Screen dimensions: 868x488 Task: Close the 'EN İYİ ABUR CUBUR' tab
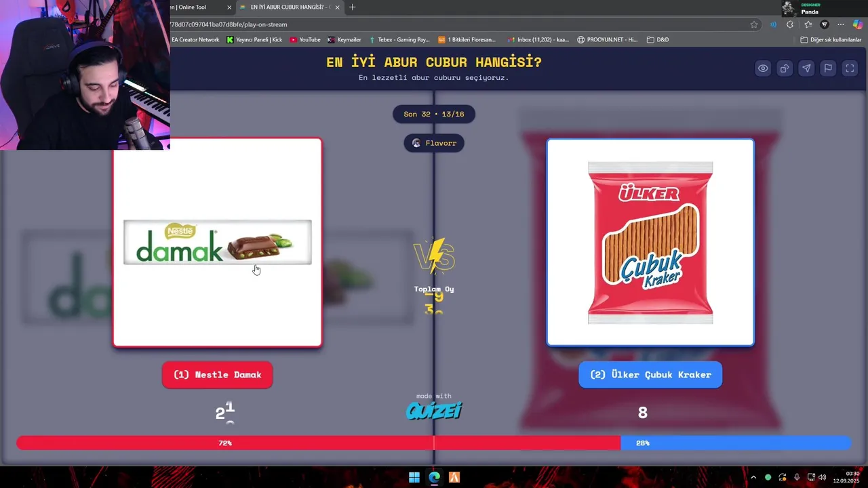pyautogui.click(x=337, y=7)
